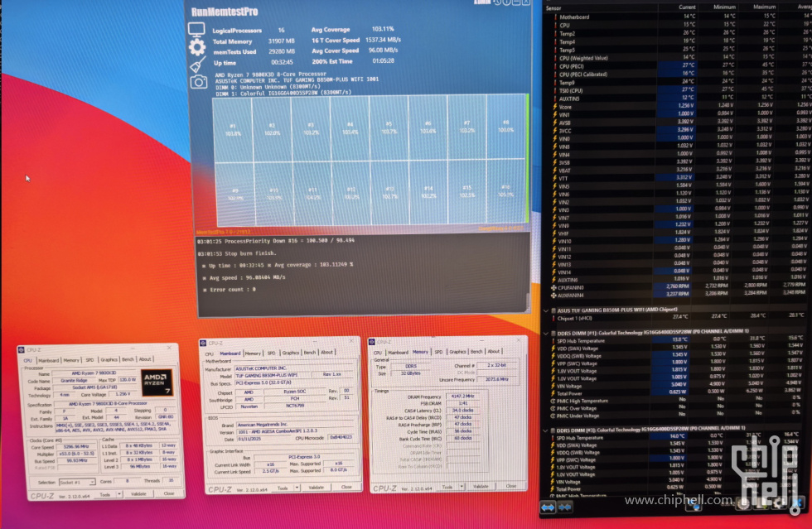This screenshot has width=812, height=529.
Task: Select About tab in CPU-Z CPU window
Action: [145, 358]
